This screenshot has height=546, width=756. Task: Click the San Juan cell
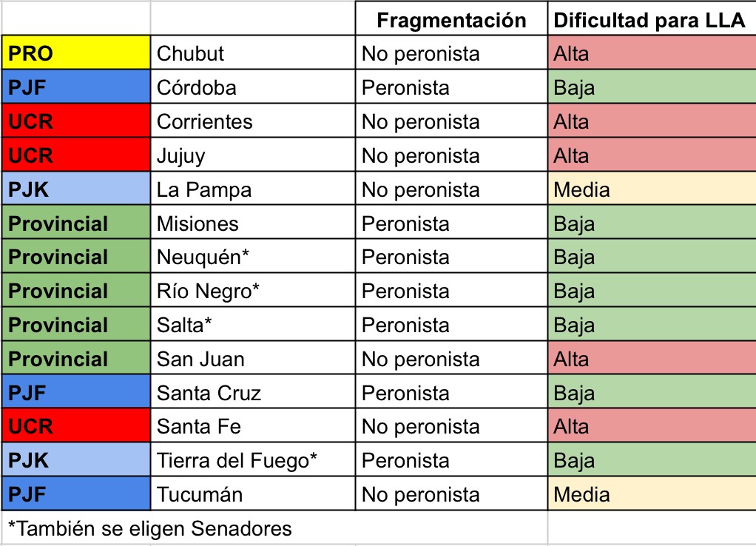[x=252, y=360]
